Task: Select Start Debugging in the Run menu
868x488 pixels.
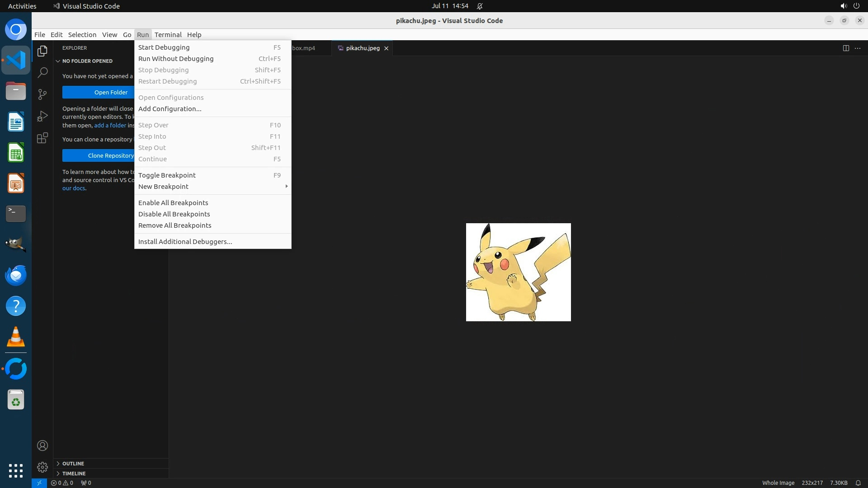Action: [164, 47]
